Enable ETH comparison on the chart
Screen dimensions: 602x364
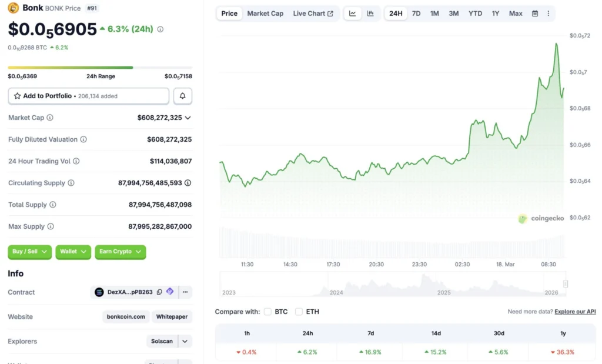click(x=299, y=312)
